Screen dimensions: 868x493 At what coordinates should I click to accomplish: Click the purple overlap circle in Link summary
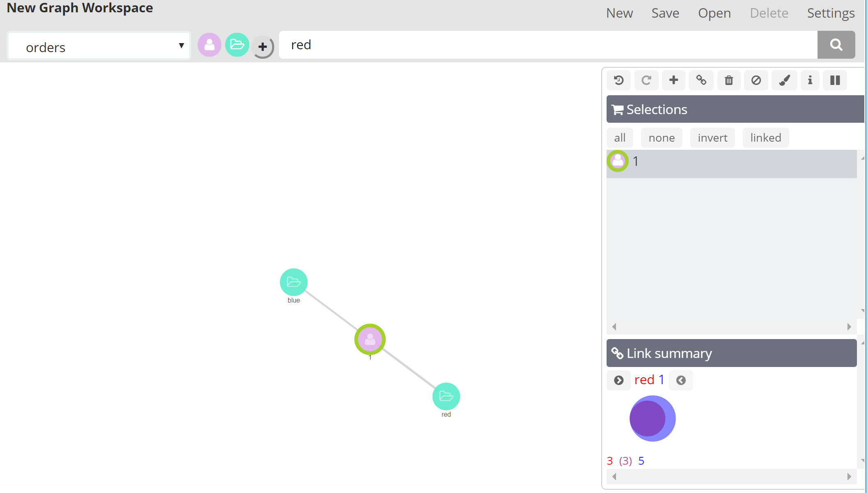(x=648, y=419)
